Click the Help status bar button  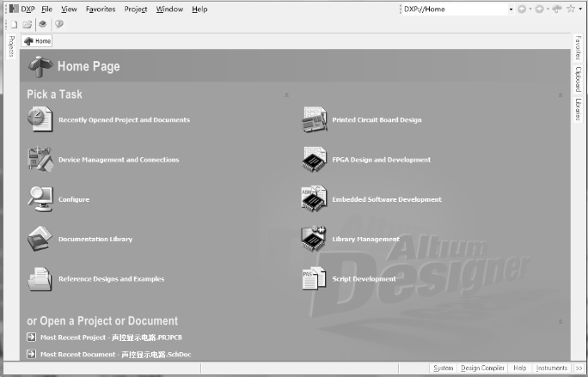coord(520,368)
